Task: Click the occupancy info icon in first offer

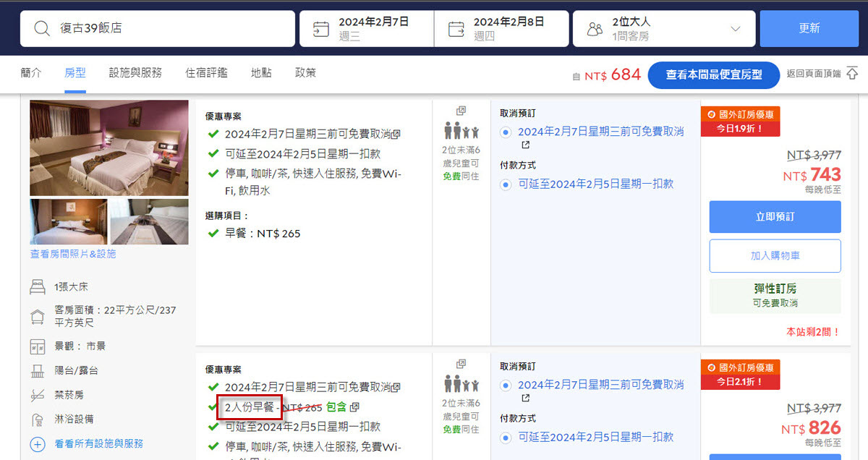Action: 461,111
